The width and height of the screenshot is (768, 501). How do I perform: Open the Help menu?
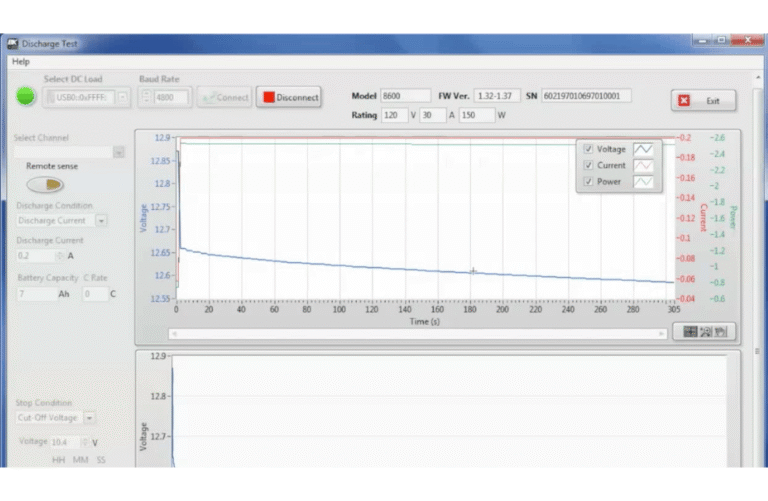tap(21, 61)
